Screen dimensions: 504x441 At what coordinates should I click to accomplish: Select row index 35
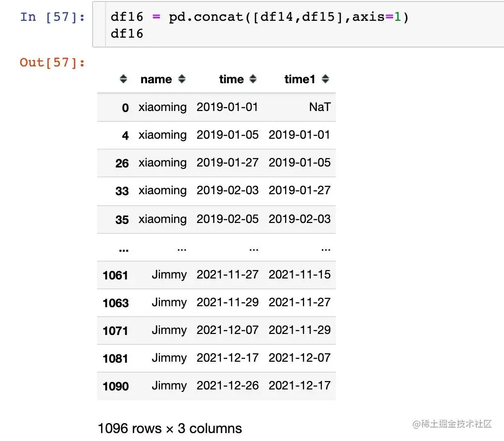122,220
